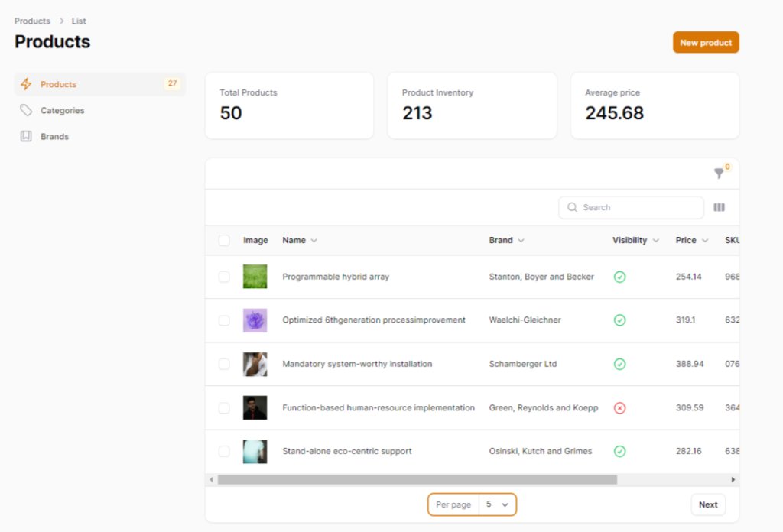Click the lightning bolt Products sidebar icon

coord(26,84)
